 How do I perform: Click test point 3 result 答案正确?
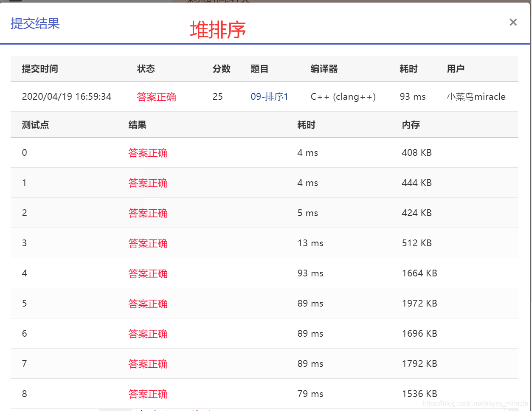148,243
